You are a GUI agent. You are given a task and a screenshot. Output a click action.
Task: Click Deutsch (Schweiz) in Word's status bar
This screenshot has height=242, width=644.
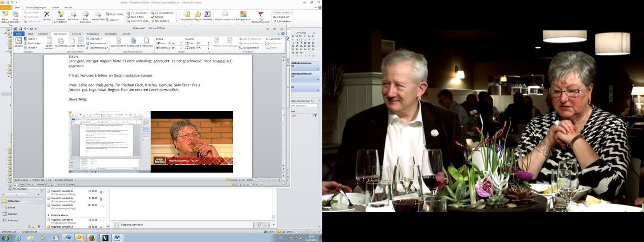coord(64,180)
